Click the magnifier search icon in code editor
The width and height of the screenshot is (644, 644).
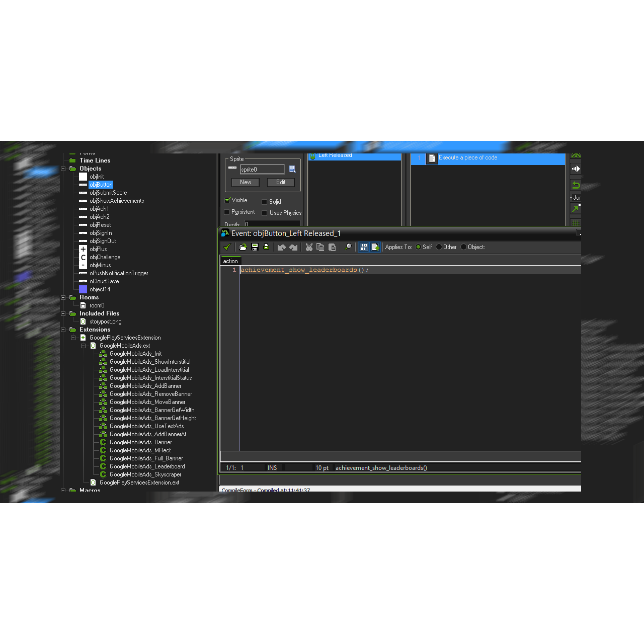(x=348, y=247)
